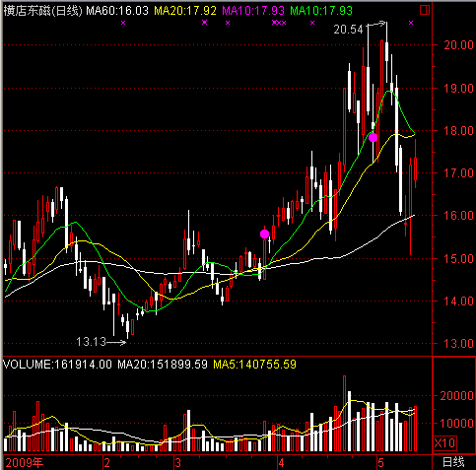Screen dimensions: 476x470
Task: Click the X10 volume scale box
Action: 444,443
